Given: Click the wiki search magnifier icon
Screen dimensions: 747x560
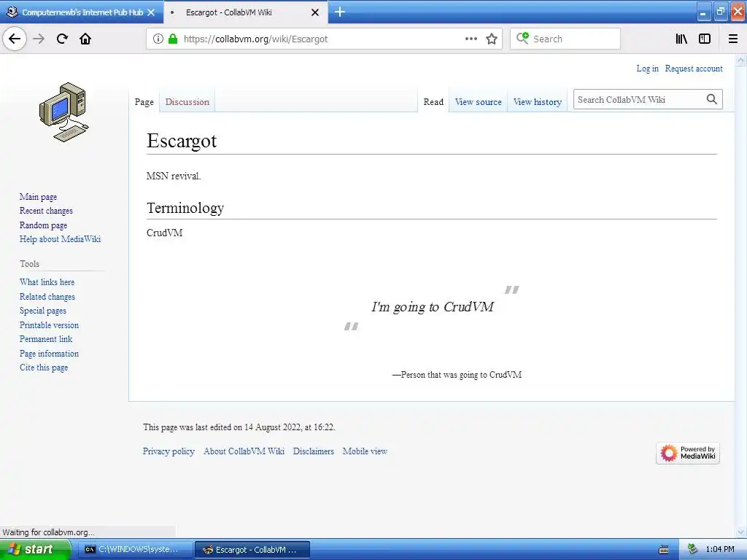Looking at the screenshot, I should (x=712, y=99).
